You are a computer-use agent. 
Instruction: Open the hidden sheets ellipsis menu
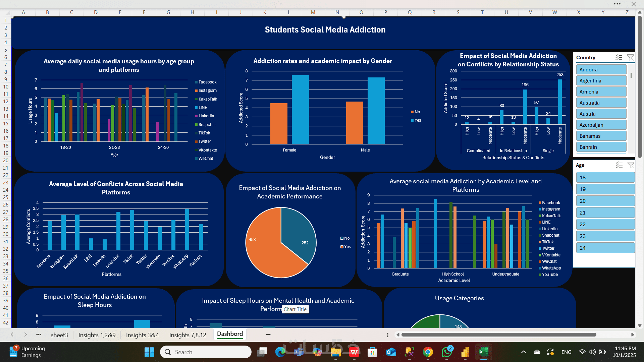point(39,335)
